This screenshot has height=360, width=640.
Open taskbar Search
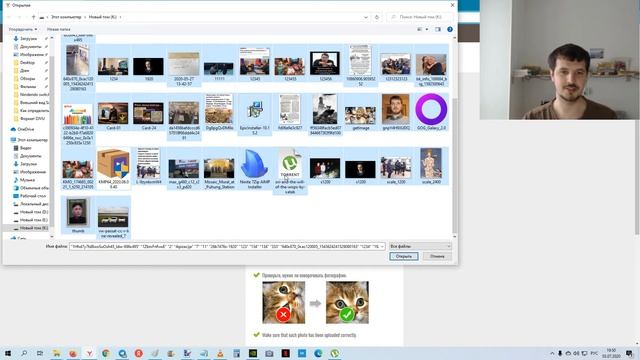pos(24,353)
